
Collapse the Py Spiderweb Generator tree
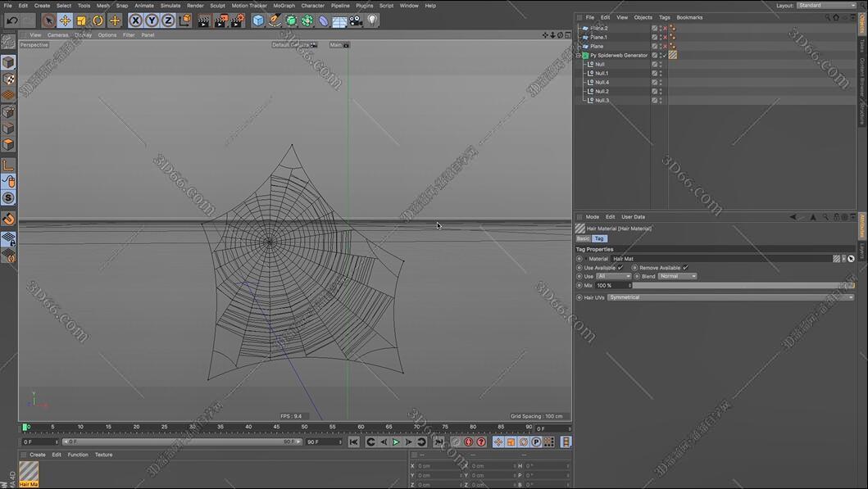(x=579, y=56)
